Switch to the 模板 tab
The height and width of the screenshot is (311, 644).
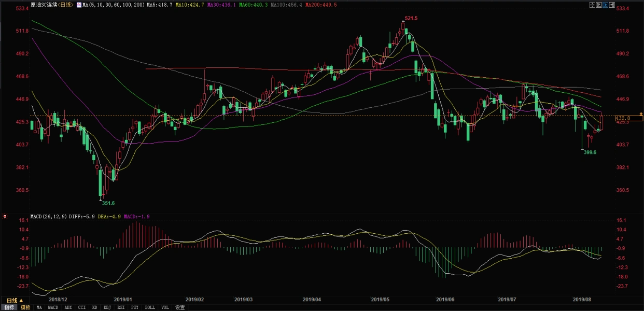[x=25, y=307]
